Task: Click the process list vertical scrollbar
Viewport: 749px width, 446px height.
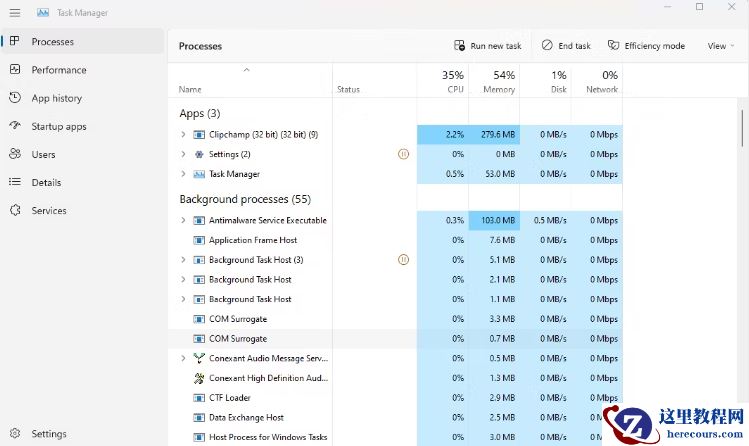Action: [742, 128]
